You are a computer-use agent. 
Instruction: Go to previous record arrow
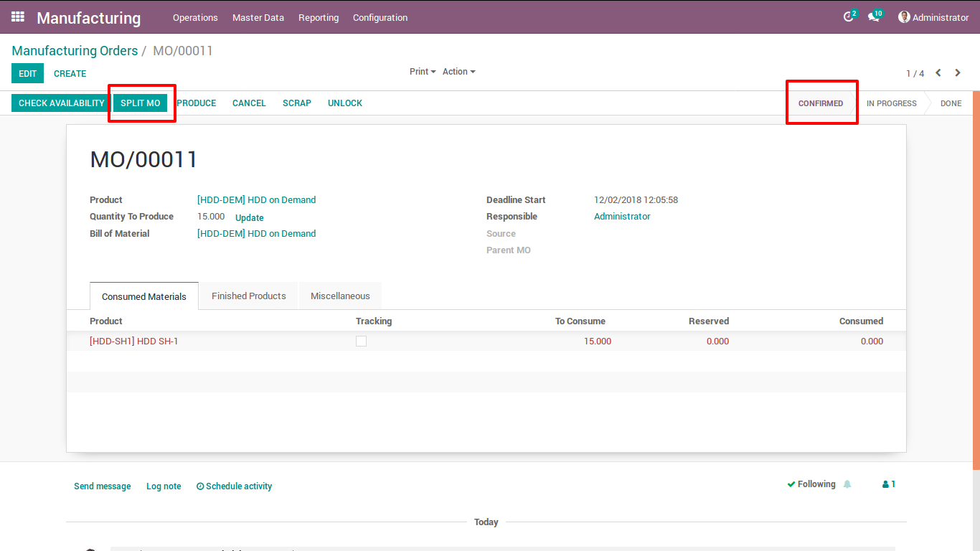938,73
